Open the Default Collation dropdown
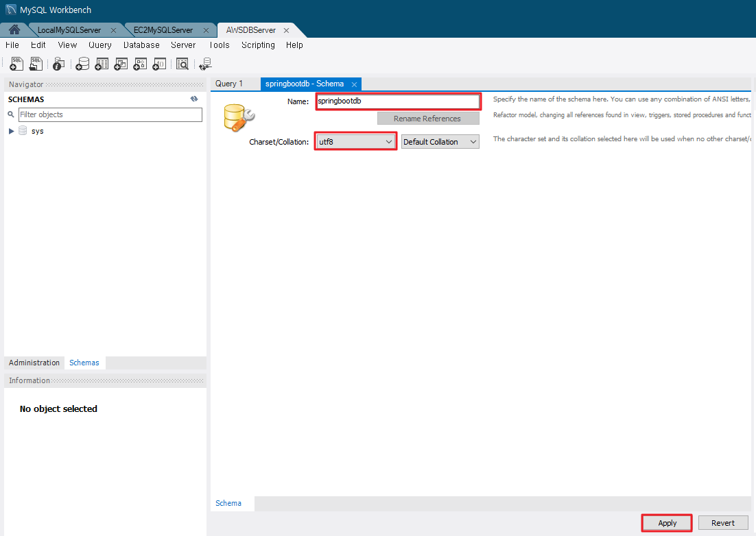756x536 pixels. tap(440, 142)
